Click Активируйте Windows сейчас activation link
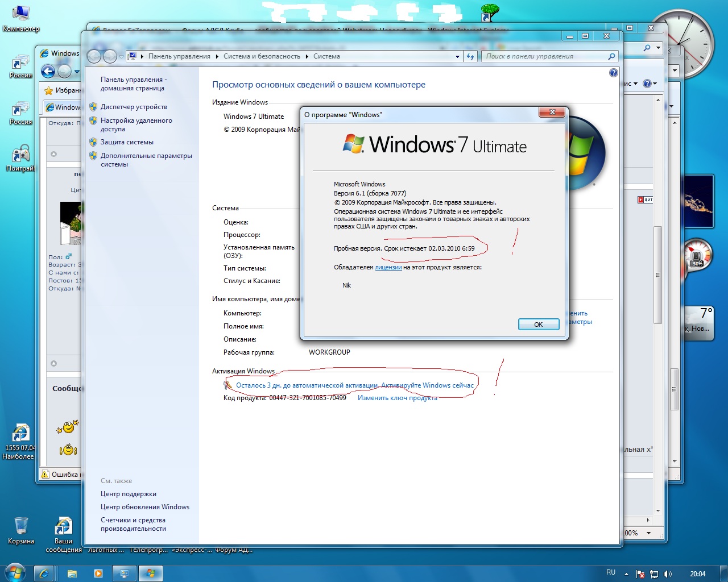728x582 pixels. [x=427, y=385]
